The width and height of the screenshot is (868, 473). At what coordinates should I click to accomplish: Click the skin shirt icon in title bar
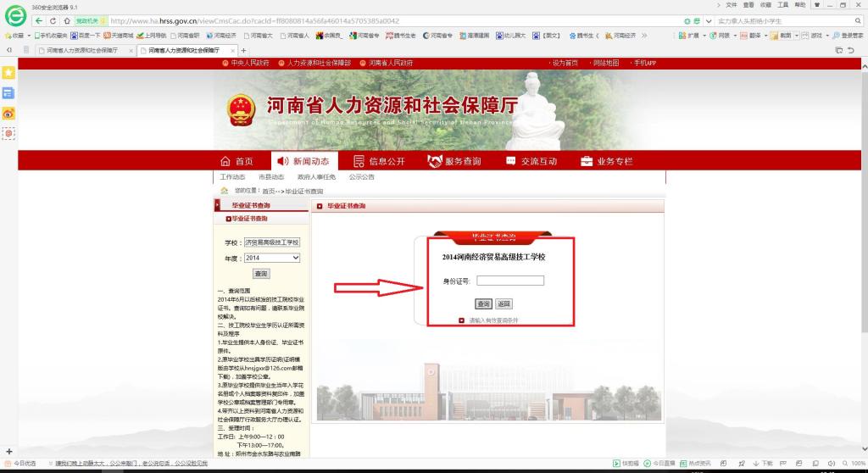point(816,5)
